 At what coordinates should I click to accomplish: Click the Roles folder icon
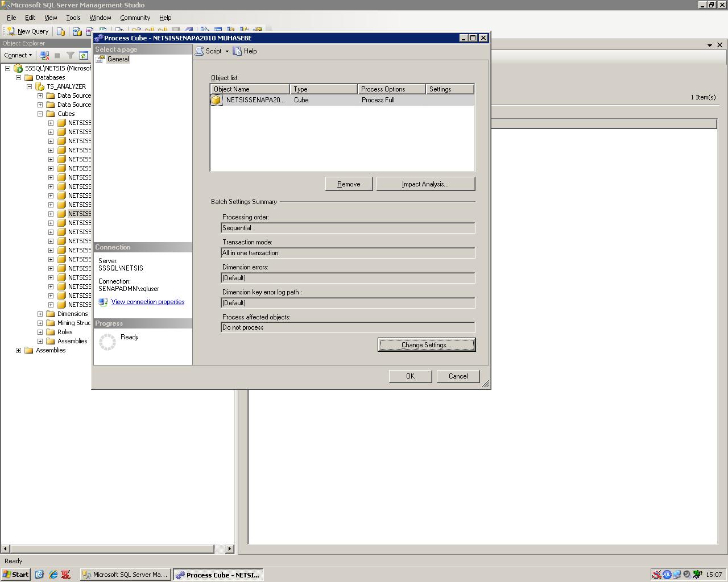click(51, 332)
